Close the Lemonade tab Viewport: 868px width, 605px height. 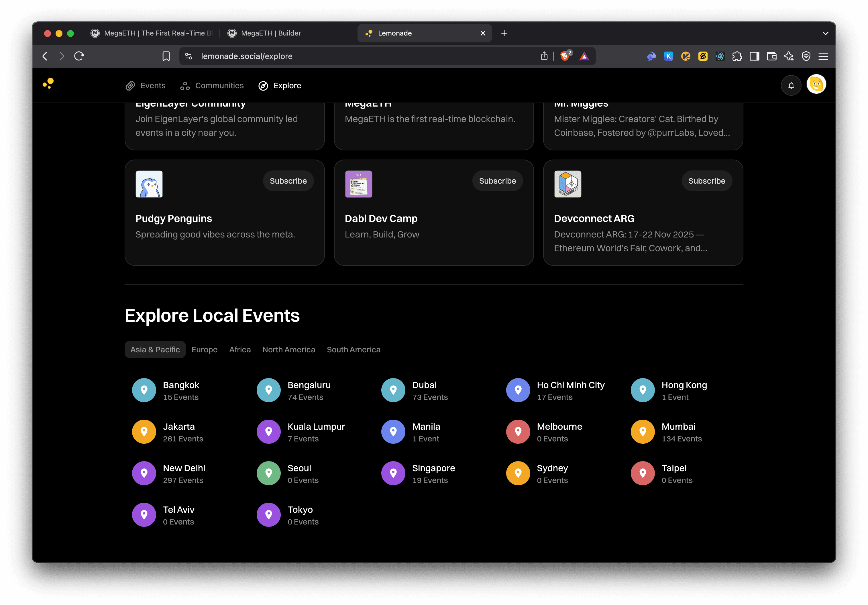tap(483, 33)
